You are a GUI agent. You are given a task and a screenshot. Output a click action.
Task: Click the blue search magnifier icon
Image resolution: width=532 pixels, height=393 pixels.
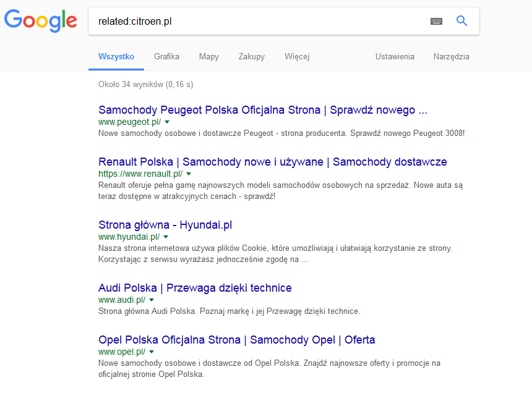coord(461,21)
